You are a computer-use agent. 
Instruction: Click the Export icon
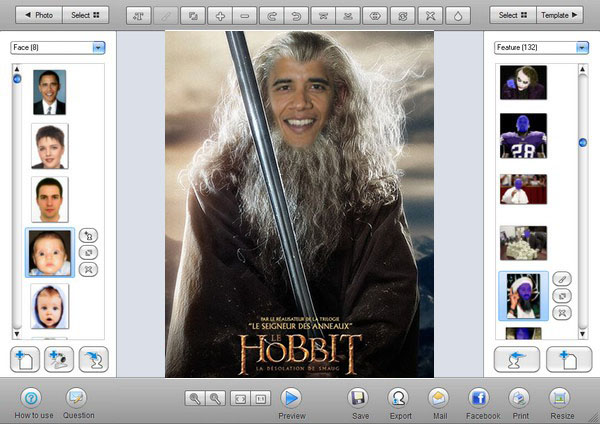pyautogui.click(x=400, y=397)
